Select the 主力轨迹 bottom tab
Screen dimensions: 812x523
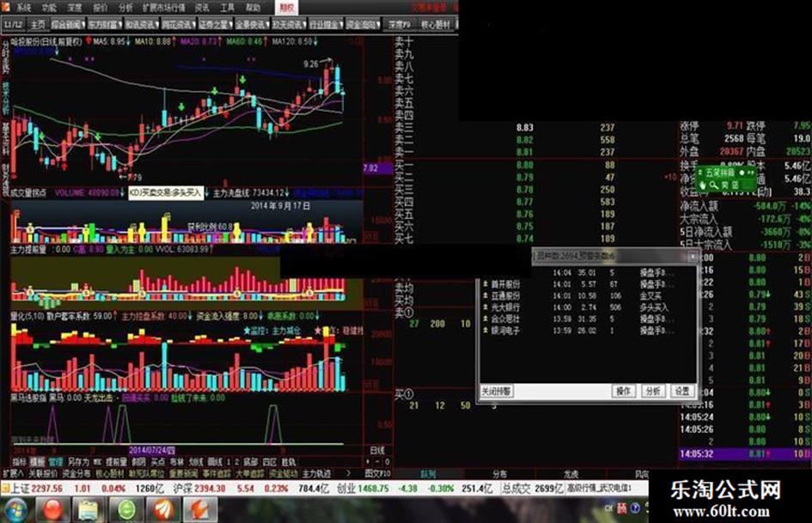(316, 473)
